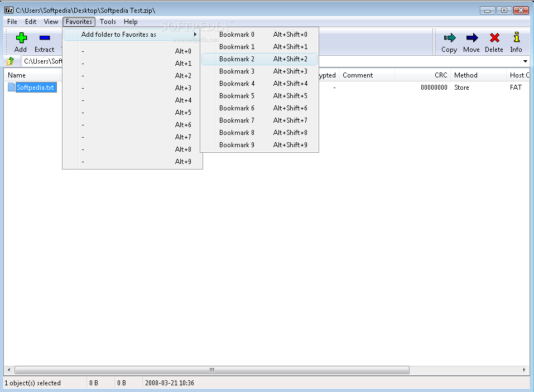This screenshot has height=392, width=534.
Task: Open the File menu
Action: point(12,22)
